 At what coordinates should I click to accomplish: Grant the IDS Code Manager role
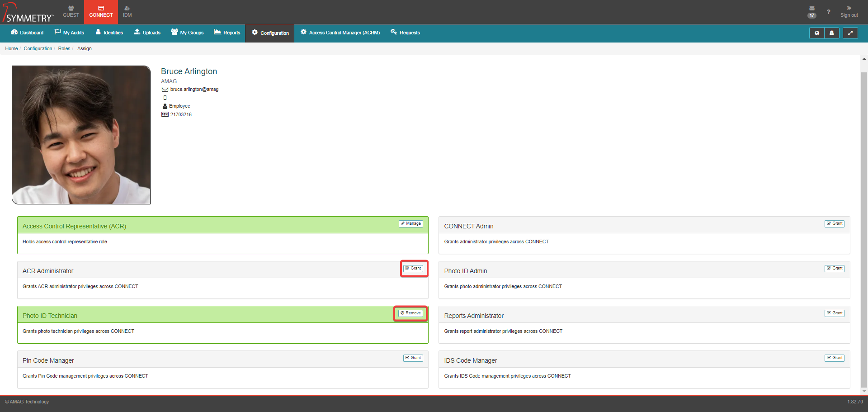coord(835,358)
